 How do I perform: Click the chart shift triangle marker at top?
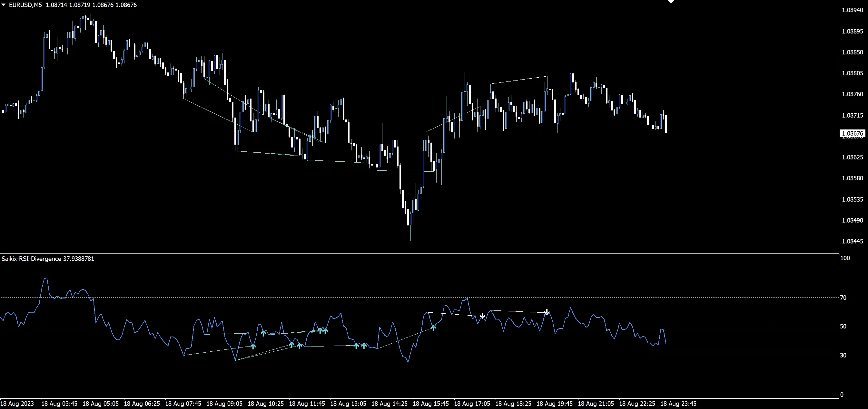pyautogui.click(x=671, y=2)
